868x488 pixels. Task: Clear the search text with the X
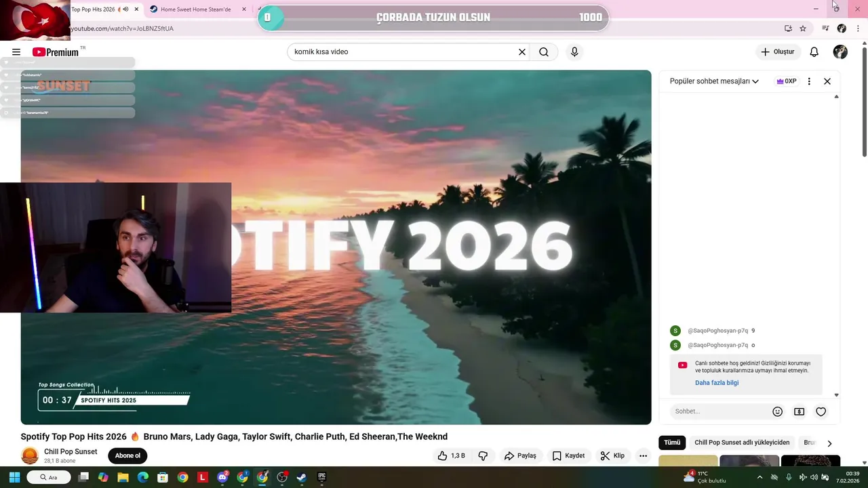pyautogui.click(x=522, y=52)
